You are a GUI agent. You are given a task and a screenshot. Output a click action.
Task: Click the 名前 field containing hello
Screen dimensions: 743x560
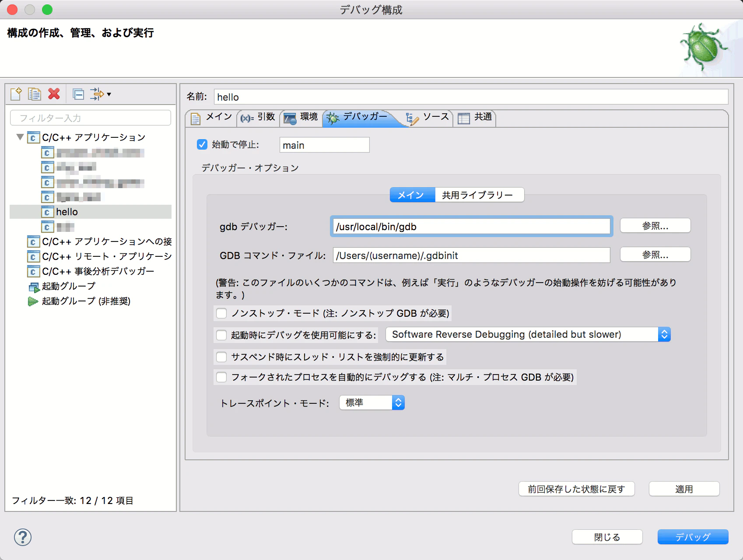471,97
